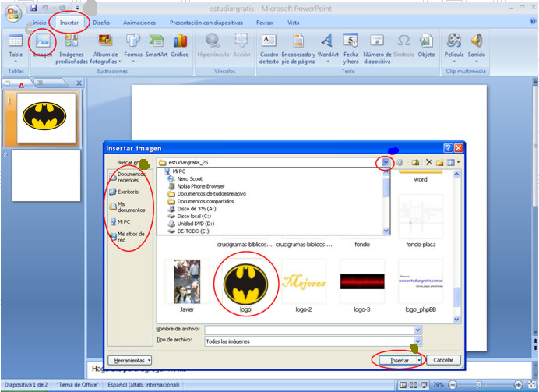The width and height of the screenshot is (539, 392).
Task: Choose Disco local (C:) in the folder list
Action: click(193, 216)
